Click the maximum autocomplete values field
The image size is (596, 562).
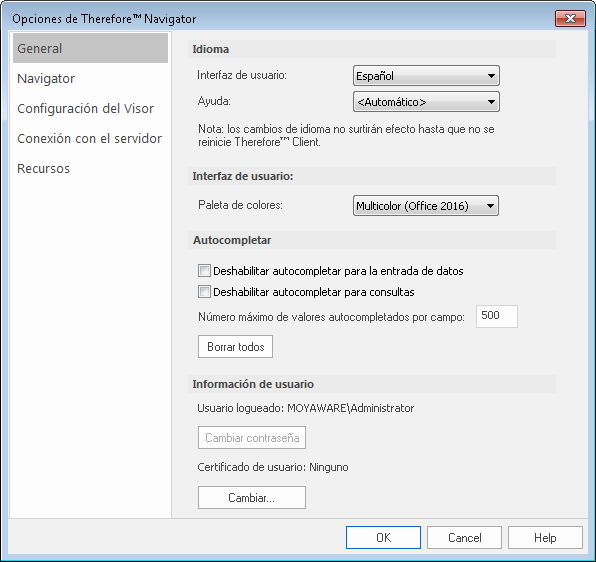coord(497,316)
